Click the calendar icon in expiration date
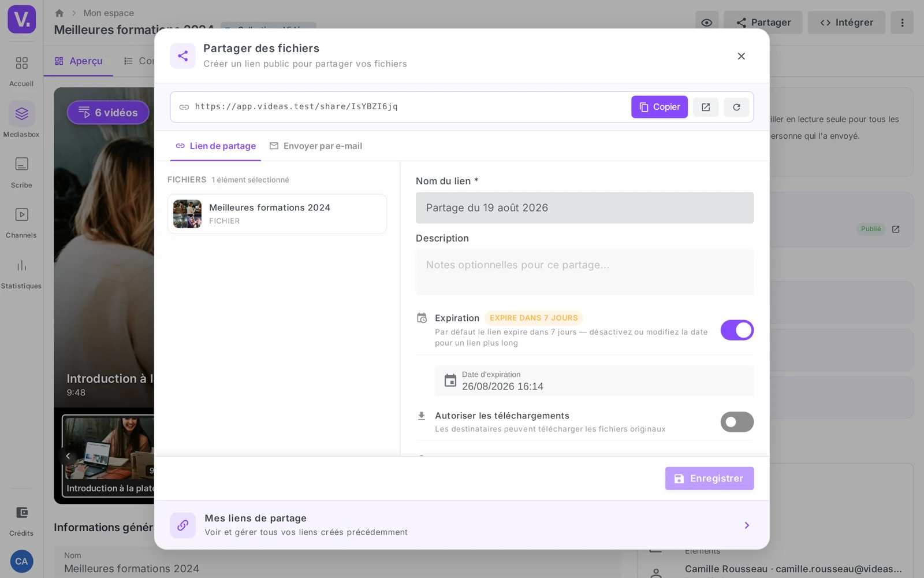924x578 pixels. pos(450,380)
